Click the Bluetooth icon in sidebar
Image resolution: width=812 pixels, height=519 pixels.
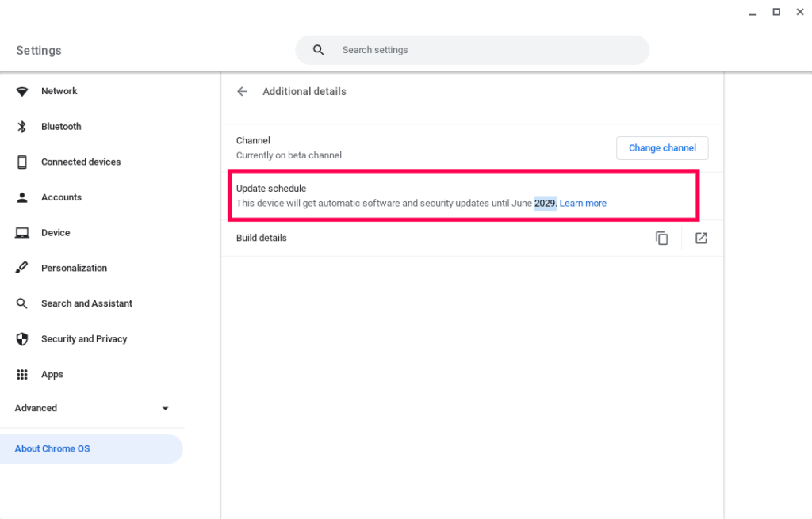pos(21,127)
